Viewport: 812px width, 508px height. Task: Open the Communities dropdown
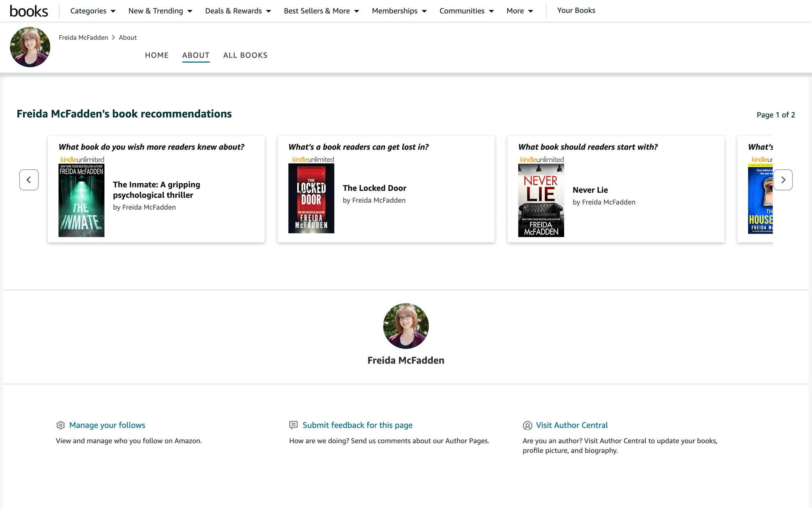point(466,11)
